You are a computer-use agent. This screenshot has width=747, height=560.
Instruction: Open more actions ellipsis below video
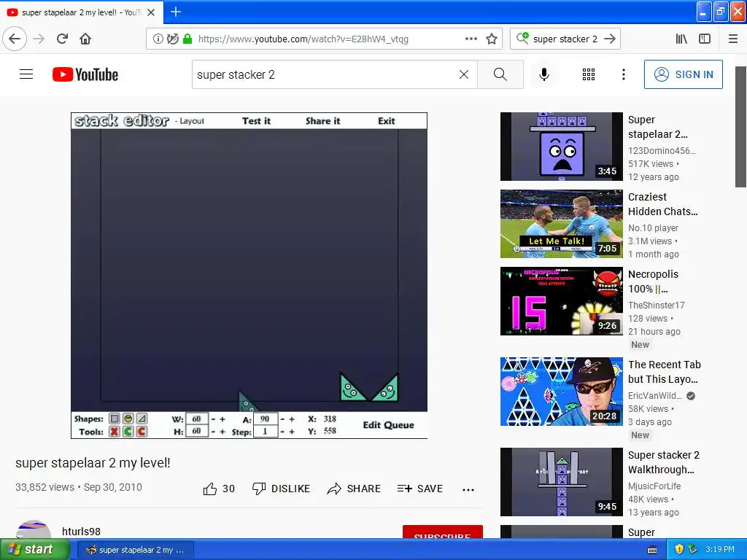tap(468, 489)
